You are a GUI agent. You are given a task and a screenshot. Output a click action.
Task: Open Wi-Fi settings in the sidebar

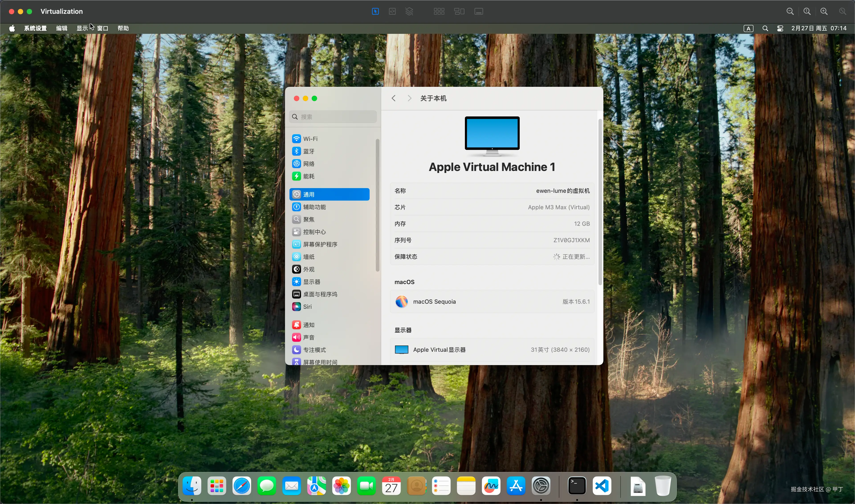pos(310,138)
